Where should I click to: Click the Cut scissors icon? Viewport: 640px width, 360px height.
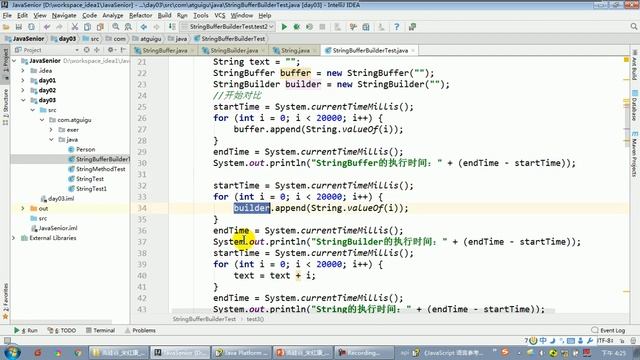point(75,27)
